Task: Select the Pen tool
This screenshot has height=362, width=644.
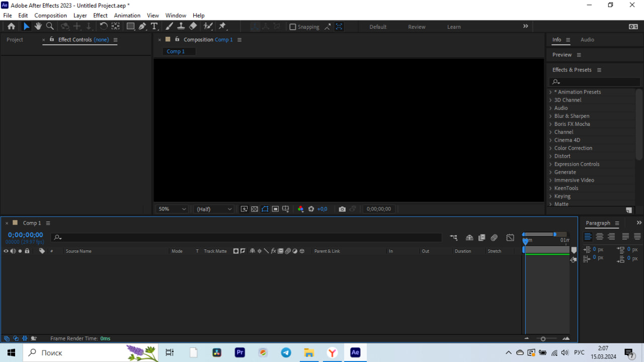Action: (x=142, y=26)
